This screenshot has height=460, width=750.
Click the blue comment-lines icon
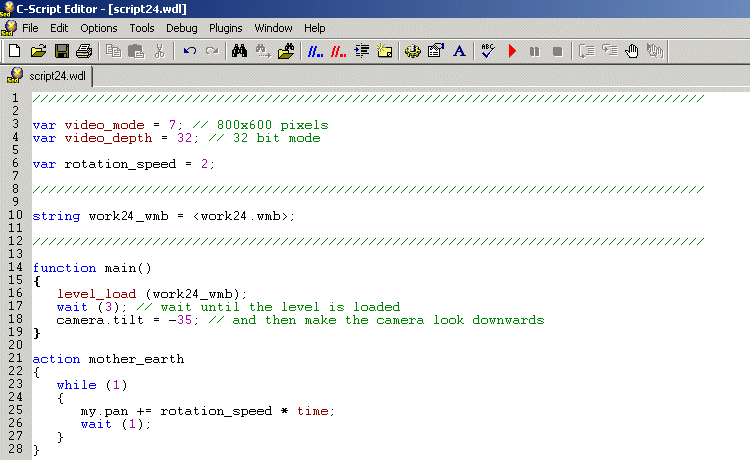click(314, 50)
